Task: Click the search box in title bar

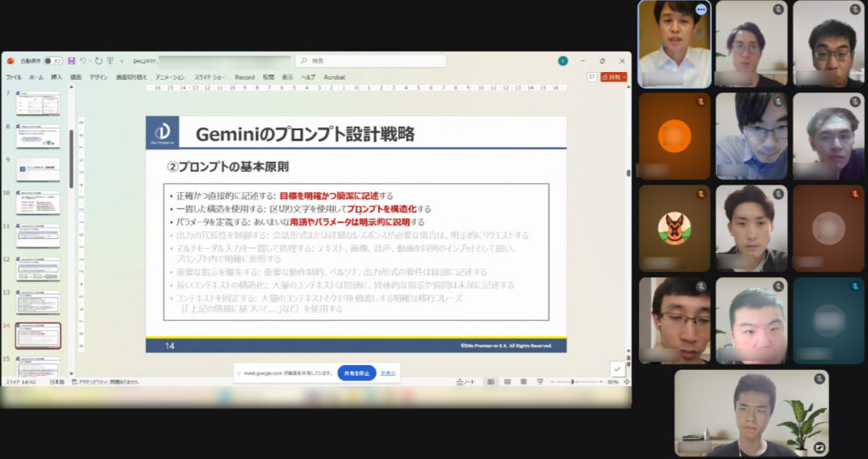Action: coord(370,61)
